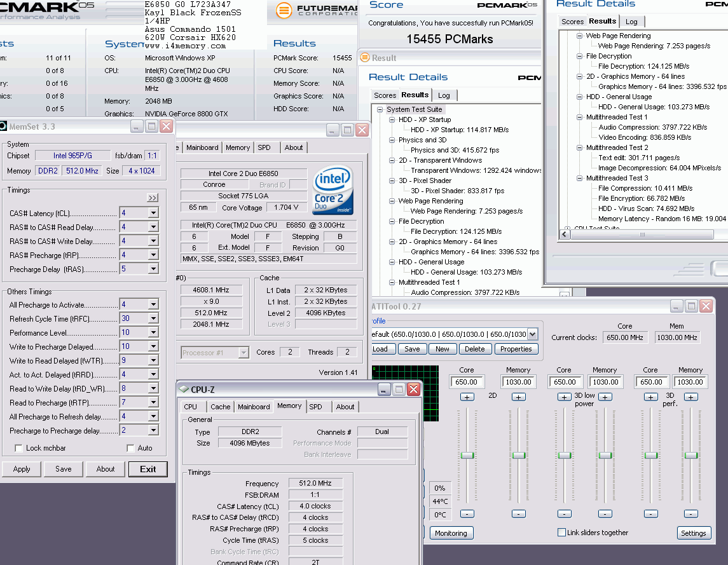
Task: Increase 2D Core clock with plus button
Action: click(467, 397)
